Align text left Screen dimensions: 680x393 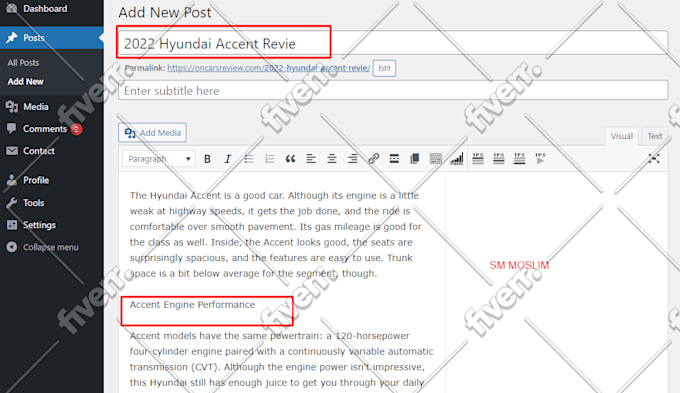pos(311,159)
